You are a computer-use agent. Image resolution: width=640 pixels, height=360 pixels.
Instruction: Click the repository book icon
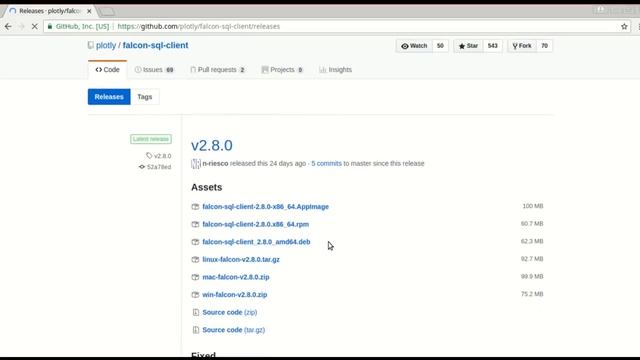coord(91,45)
